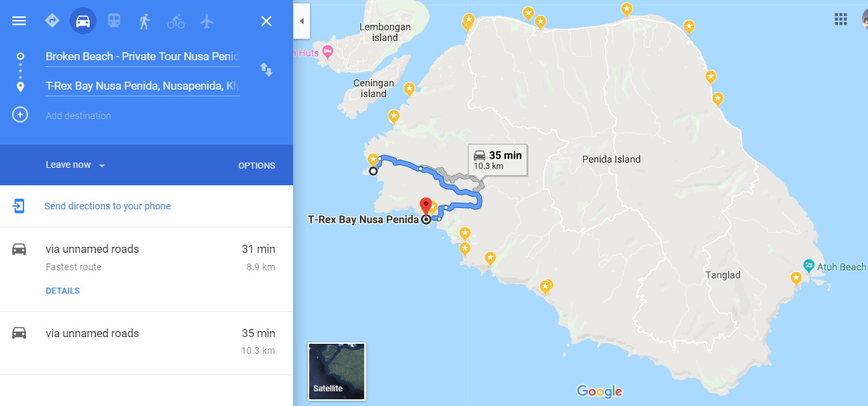
Task: Select the 35 min alternative route
Action: 147,342
